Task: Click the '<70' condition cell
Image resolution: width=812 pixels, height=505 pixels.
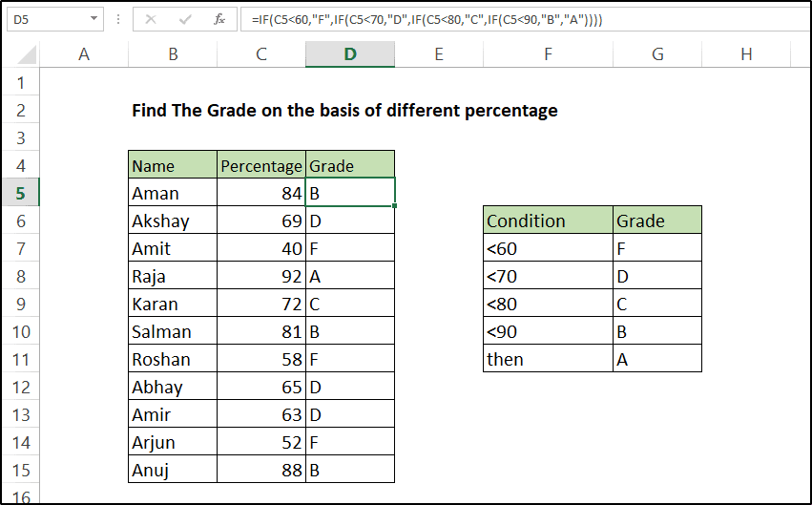Action: point(548,276)
